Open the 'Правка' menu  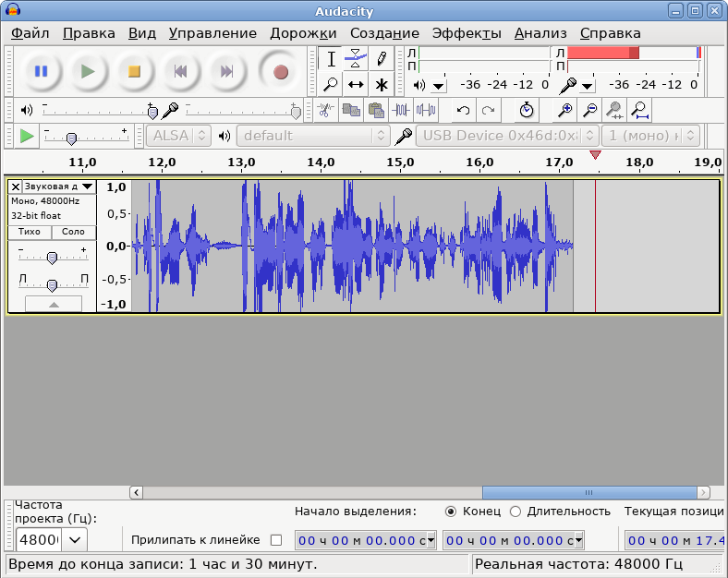coord(89,33)
